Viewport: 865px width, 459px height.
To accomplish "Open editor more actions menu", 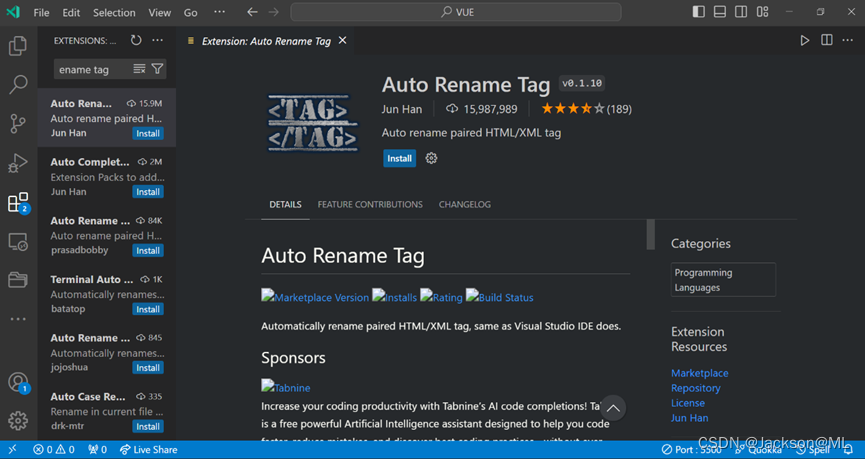I will coord(848,40).
